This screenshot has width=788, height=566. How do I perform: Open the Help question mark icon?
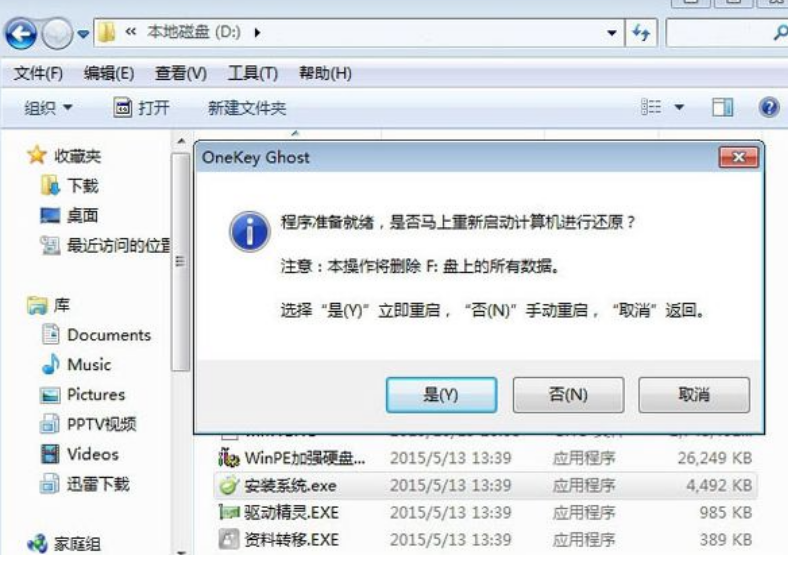[769, 107]
